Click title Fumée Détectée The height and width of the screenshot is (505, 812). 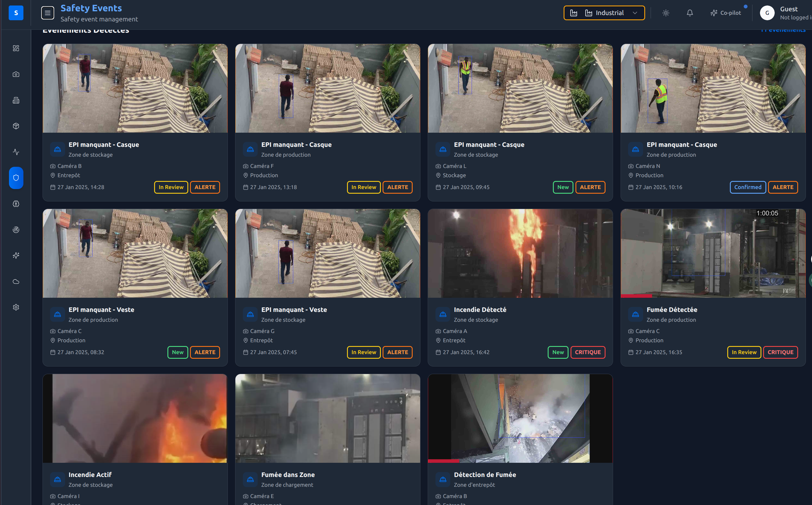672,310
